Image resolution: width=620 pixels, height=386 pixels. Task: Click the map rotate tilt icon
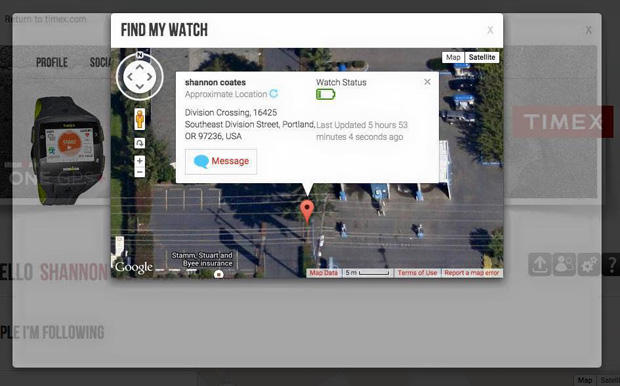tap(140, 143)
